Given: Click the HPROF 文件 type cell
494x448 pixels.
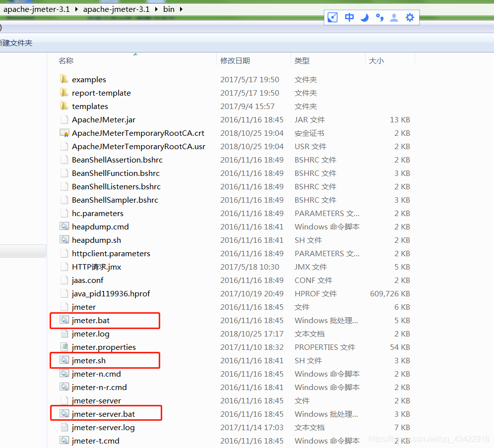Looking at the screenshot, I should [315, 293].
